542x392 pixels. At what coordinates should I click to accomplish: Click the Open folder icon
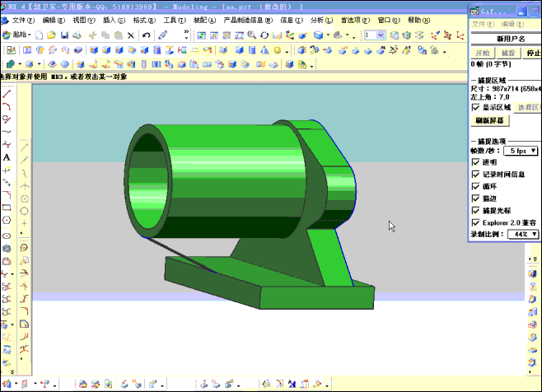coord(51,35)
